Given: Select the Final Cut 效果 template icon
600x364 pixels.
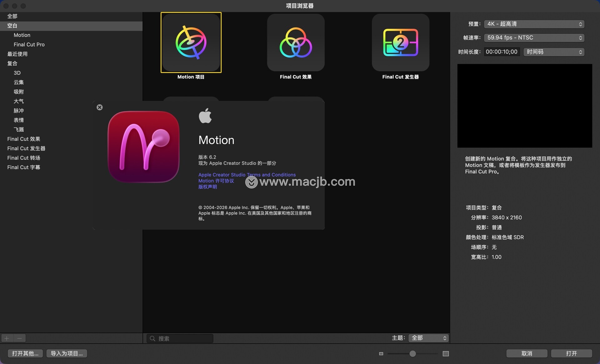Looking at the screenshot, I should click(296, 42).
